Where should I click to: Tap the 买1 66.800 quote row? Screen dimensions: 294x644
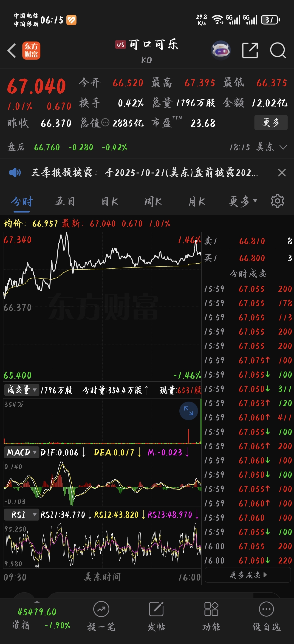pyautogui.click(x=248, y=258)
